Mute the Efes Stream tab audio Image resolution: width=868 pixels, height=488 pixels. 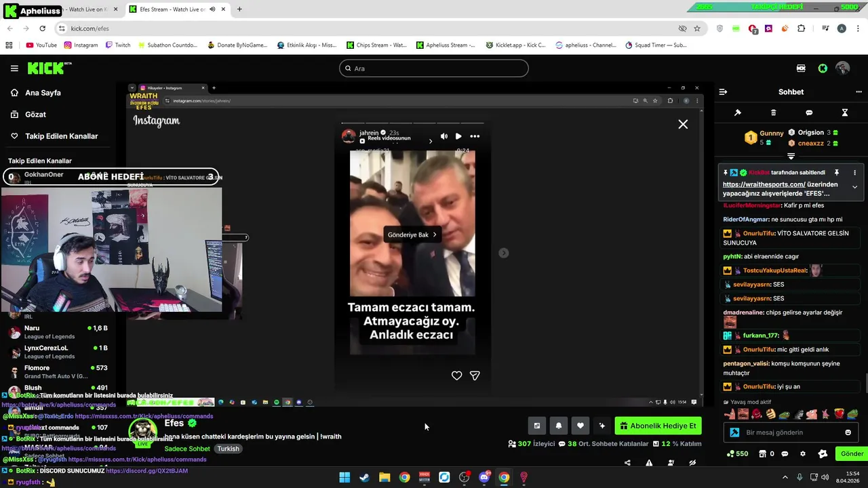[212, 9]
